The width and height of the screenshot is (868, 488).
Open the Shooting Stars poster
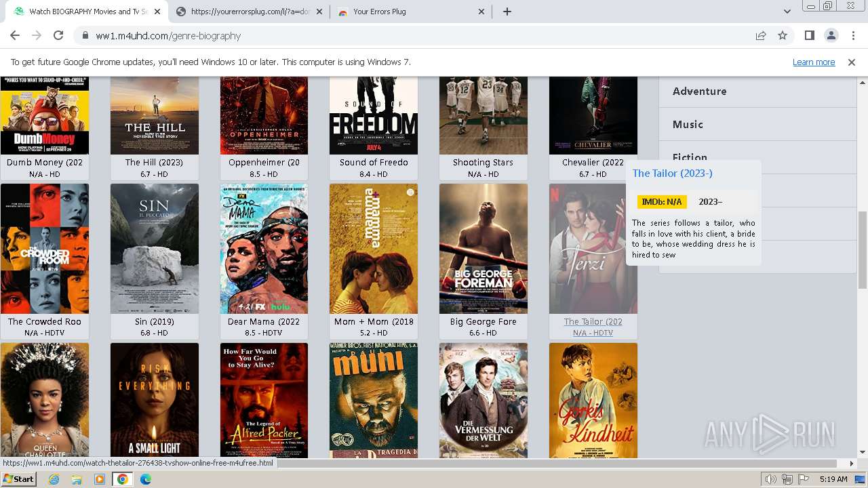(x=484, y=115)
